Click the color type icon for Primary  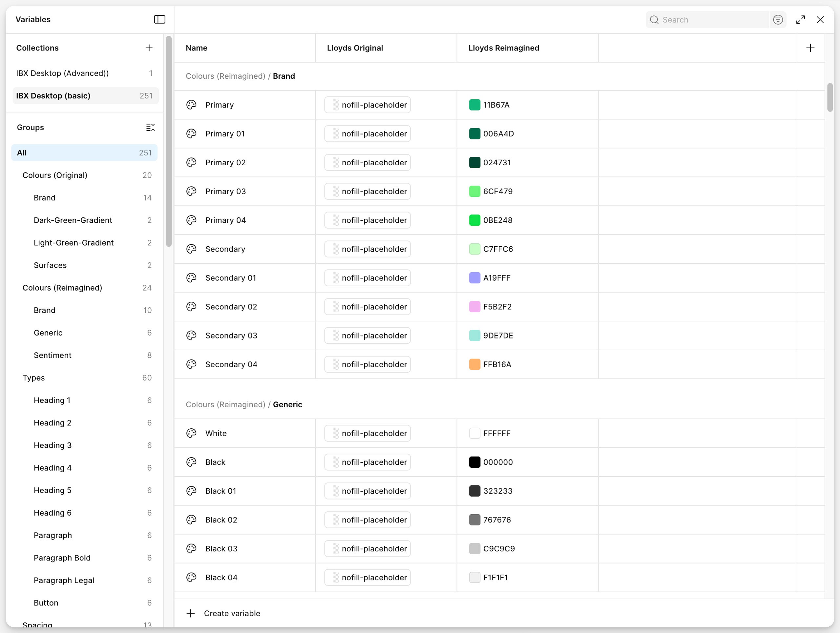click(191, 105)
